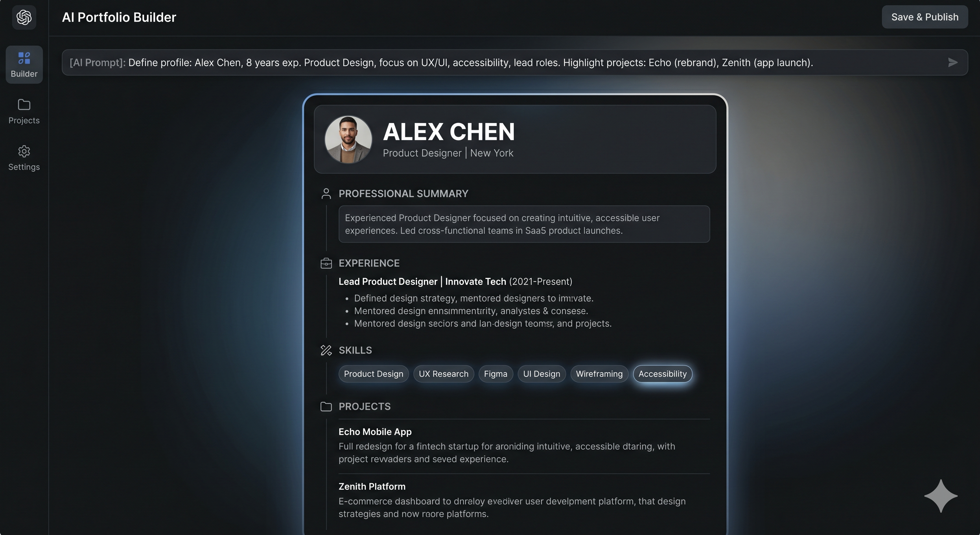Click Alex Chen's profile photo
980x535 pixels.
(348, 139)
